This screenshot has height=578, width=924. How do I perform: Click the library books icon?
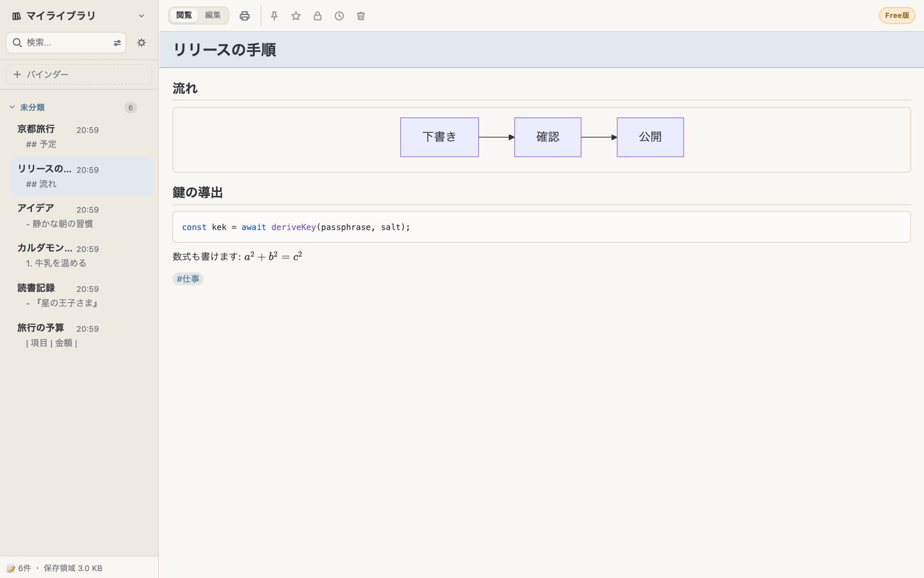point(17,16)
